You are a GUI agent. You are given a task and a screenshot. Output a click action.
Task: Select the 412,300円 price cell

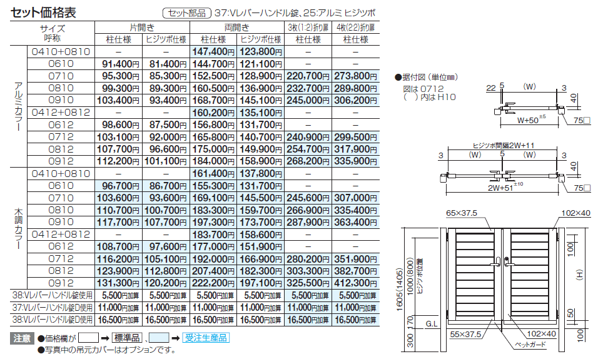[355, 283]
